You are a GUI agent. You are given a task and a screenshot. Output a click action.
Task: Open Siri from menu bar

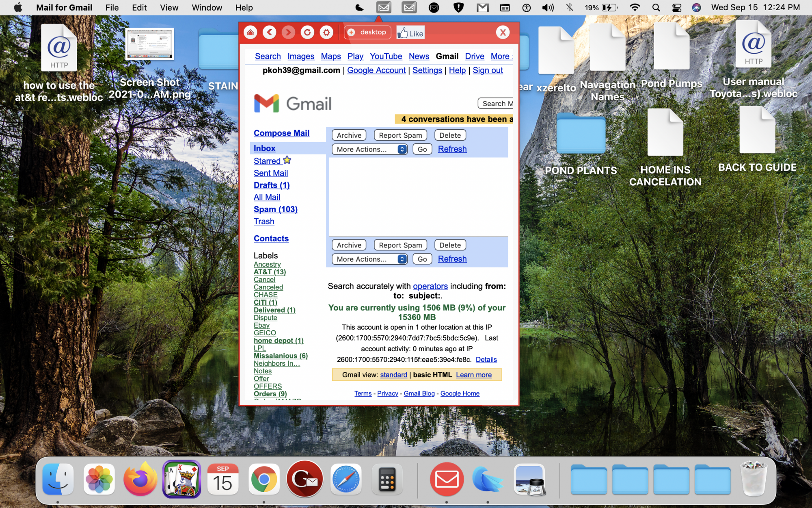pos(696,7)
